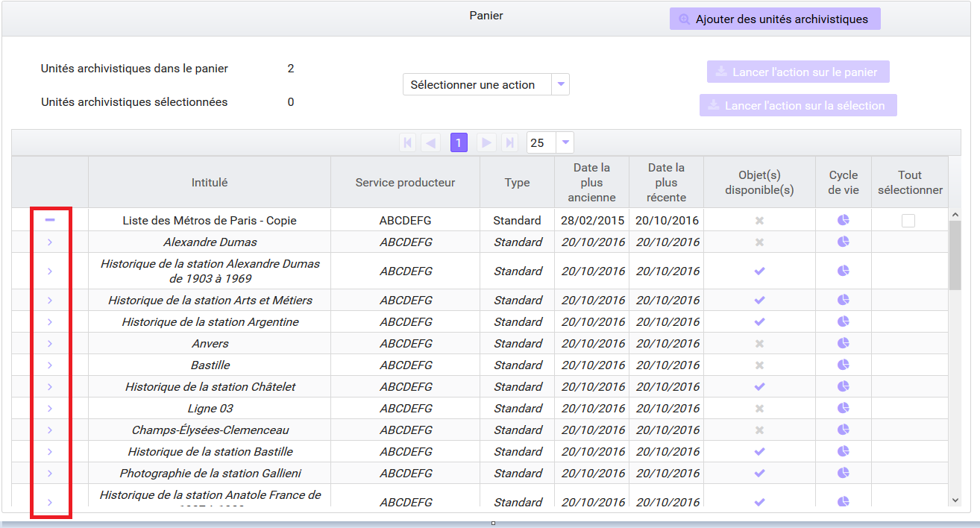This screenshot has height=528, width=980.
Task: Click Intitulé column header
Action: [210, 182]
